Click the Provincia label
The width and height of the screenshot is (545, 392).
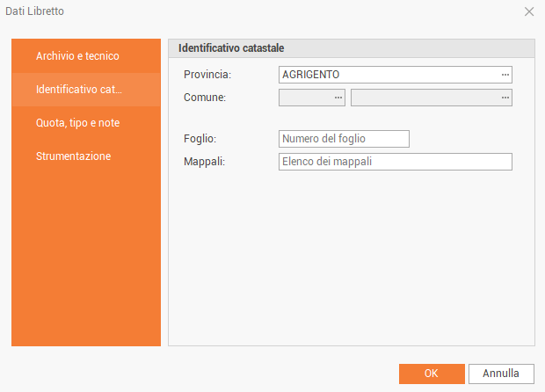(207, 75)
